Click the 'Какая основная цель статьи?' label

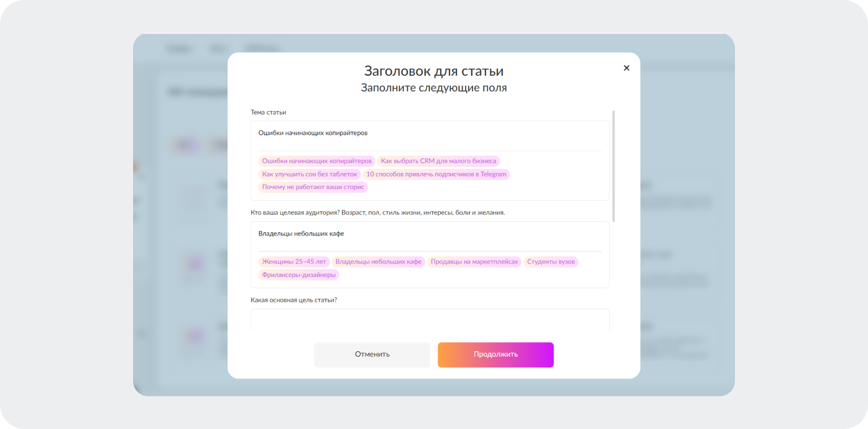294,300
